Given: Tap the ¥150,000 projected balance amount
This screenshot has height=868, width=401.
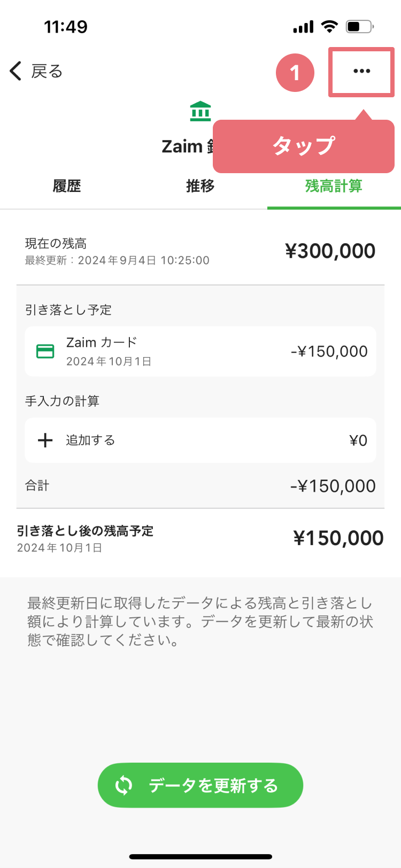Looking at the screenshot, I should [x=338, y=538].
